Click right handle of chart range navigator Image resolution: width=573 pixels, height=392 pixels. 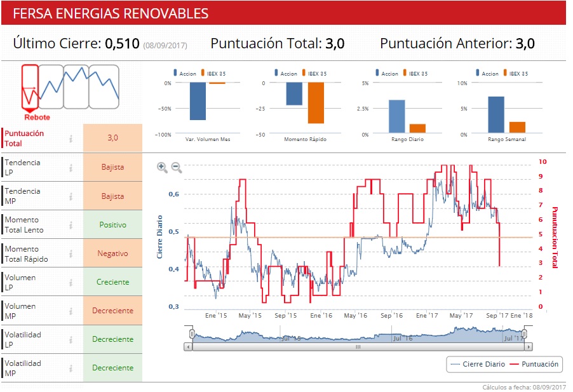524,334
